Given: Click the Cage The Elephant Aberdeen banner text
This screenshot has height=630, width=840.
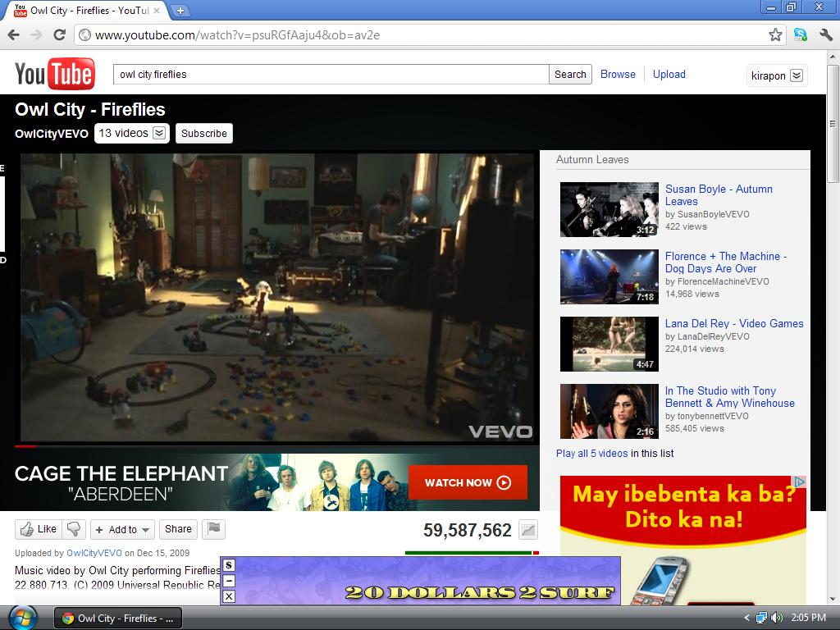Looking at the screenshot, I should (121, 482).
